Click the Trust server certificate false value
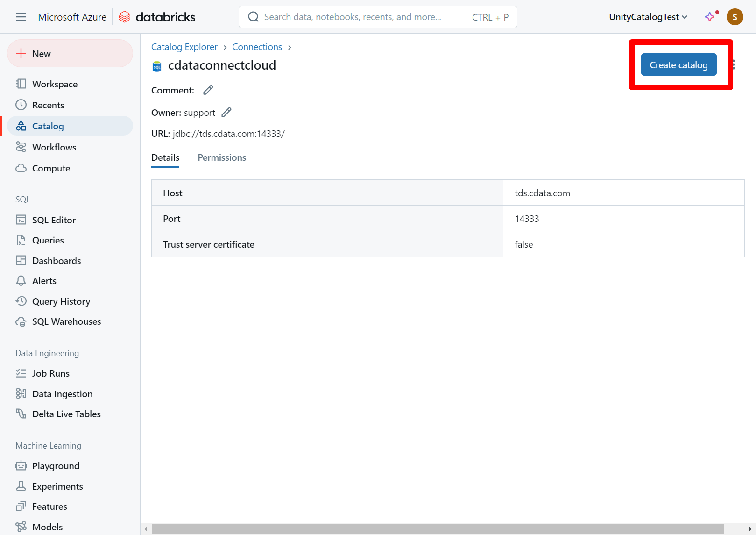Image resolution: width=756 pixels, height=535 pixels. click(x=523, y=244)
